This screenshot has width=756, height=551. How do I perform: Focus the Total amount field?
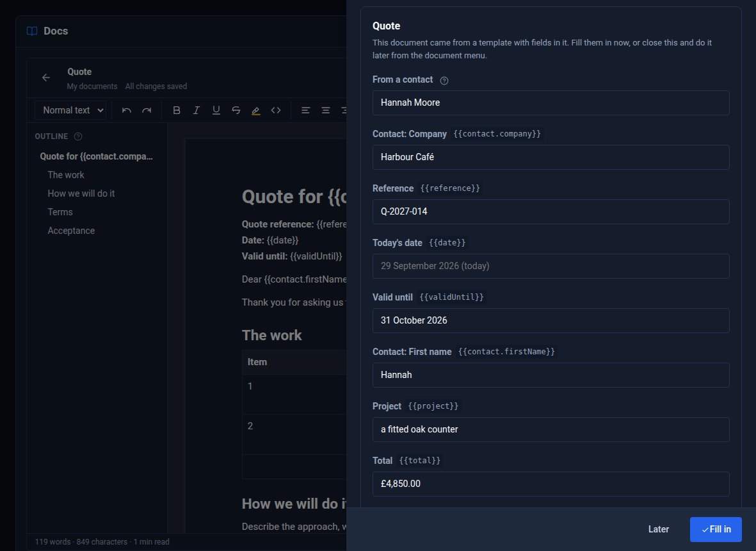[551, 484]
